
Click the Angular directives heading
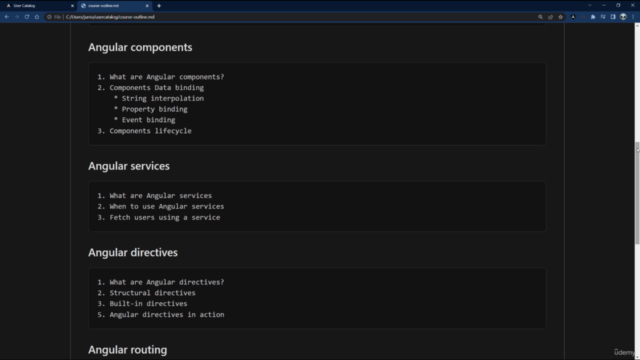tap(133, 253)
